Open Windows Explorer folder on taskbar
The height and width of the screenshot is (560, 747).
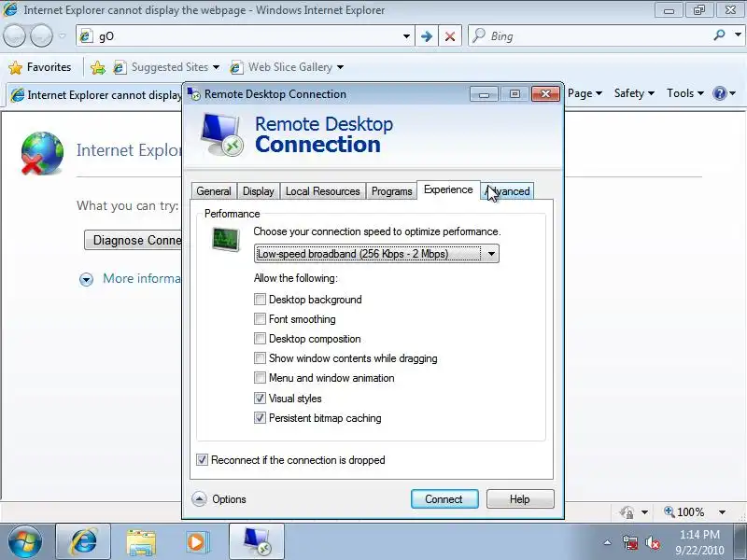coord(141,542)
